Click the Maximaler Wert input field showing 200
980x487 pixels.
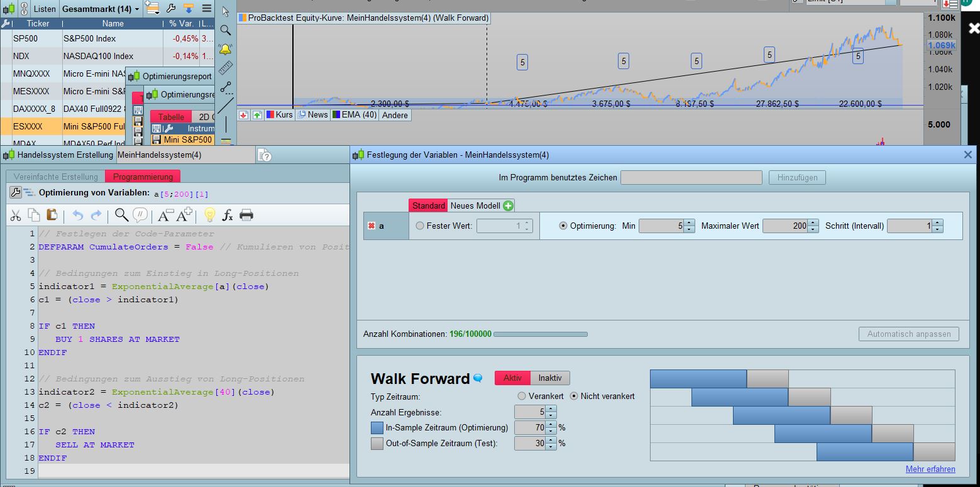(x=786, y=226)
